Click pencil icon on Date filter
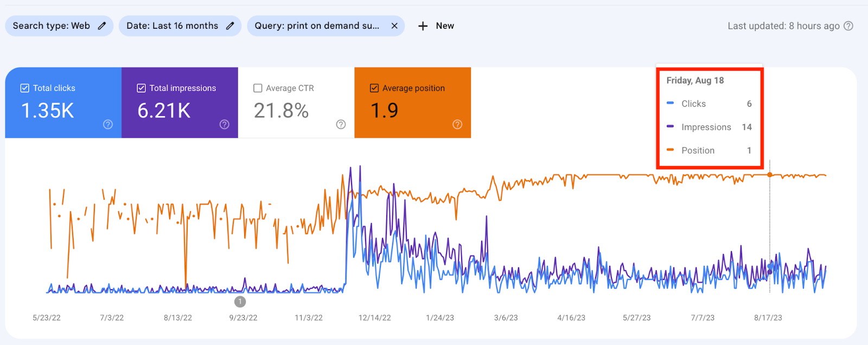868x345 pixels. click(230, 25)
